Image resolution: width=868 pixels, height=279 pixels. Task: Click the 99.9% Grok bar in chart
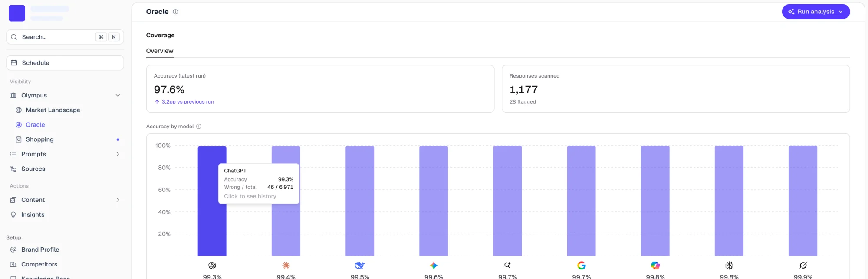coord(803,201)
